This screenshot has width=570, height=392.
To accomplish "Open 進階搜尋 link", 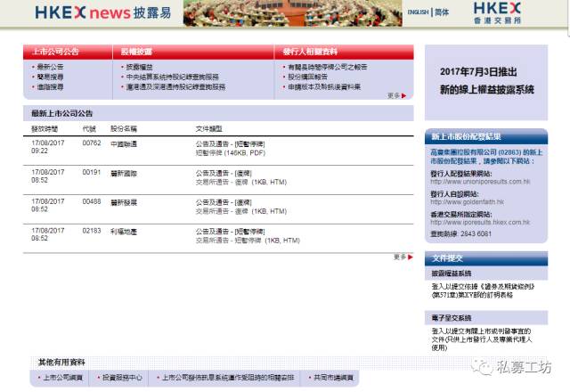I will pos(50,87).
